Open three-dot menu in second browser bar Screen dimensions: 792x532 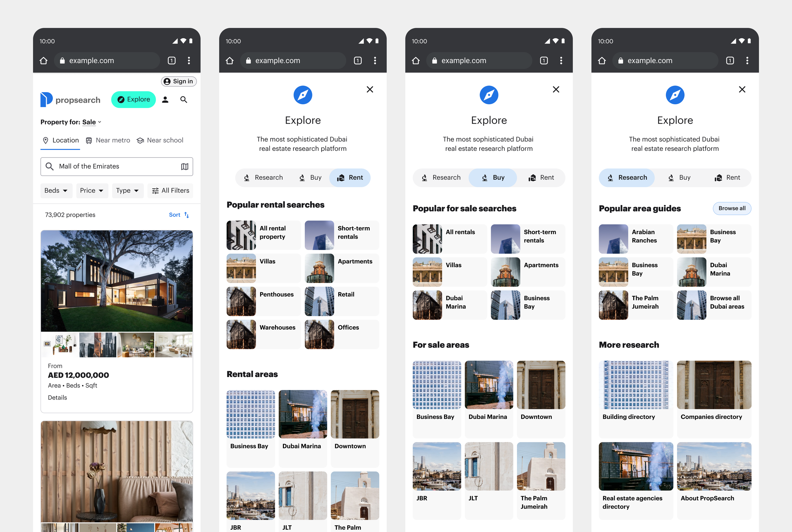tap(375, 61)
